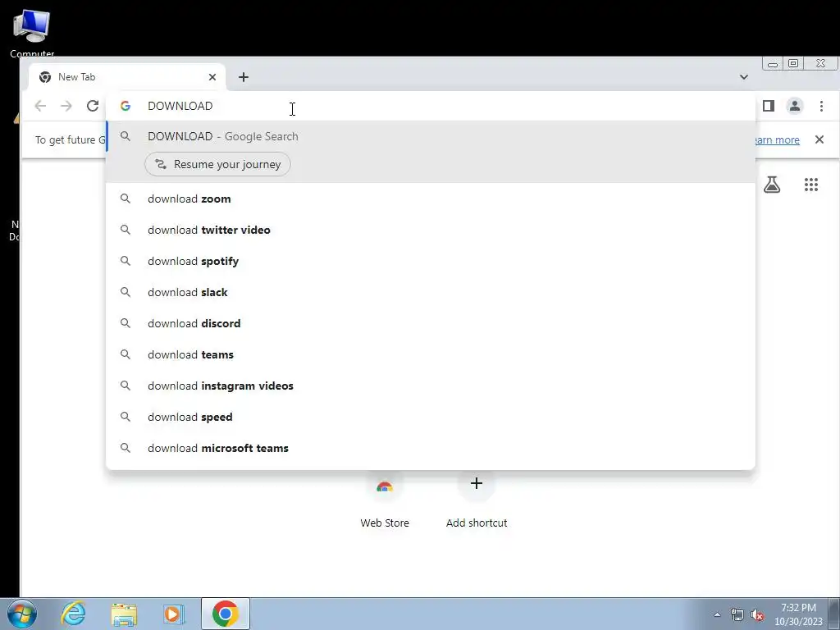The height and width of the screenshot is (630, 840).
Task: Open the Windows Start menu
Action: click(x=22, y=614)
